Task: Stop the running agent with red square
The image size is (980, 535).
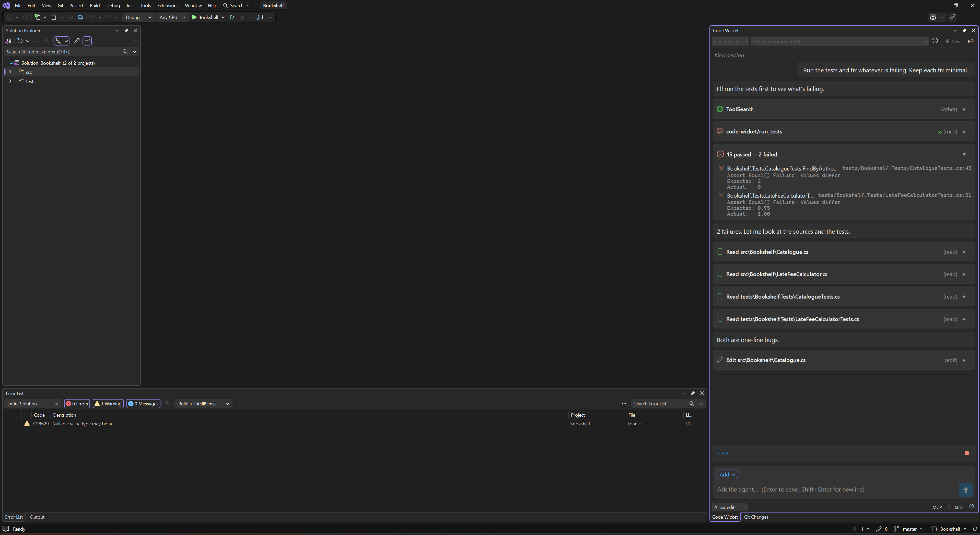Action: point(967,453)
